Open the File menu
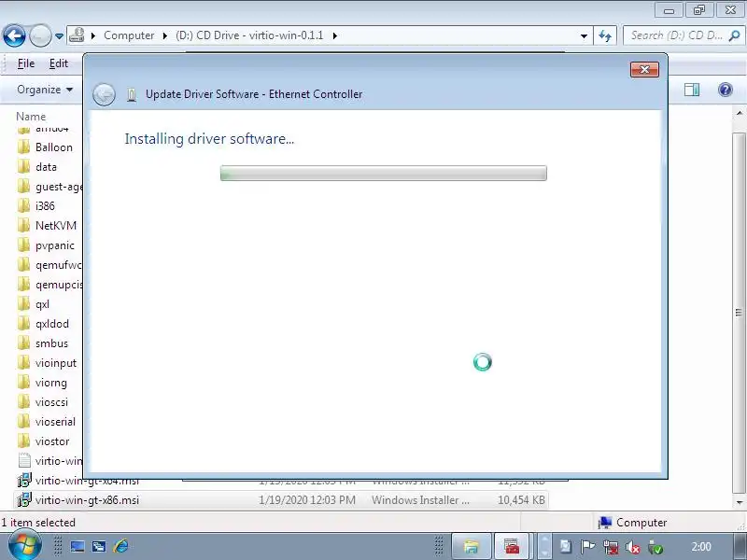 [26, 63]
